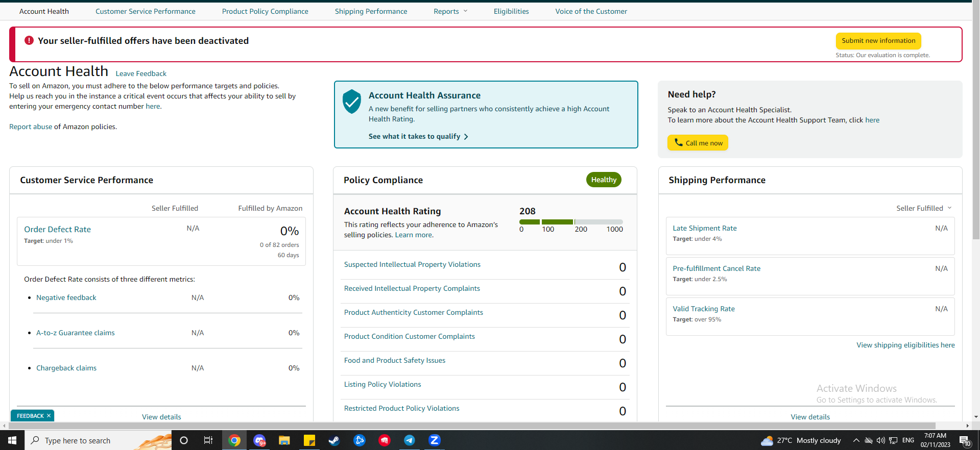Click View shipping eligibilities here link
Screen dimensions: 980x450
[x=905, y=345]
